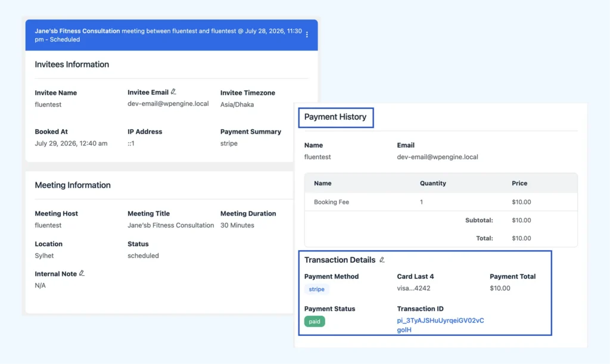
Task: Click the Jane'sb Fitness Consultation header title
Action: pyautogui.click(x=77, y=31)
